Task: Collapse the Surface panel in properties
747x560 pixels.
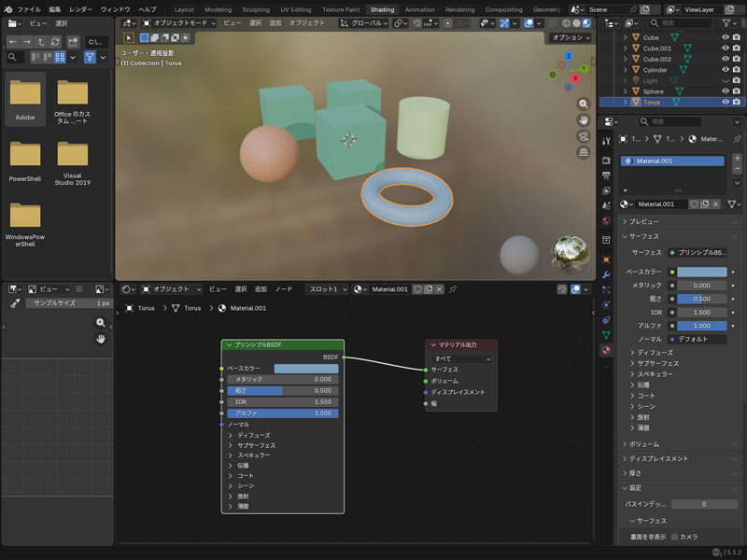Action: point(680,236)
